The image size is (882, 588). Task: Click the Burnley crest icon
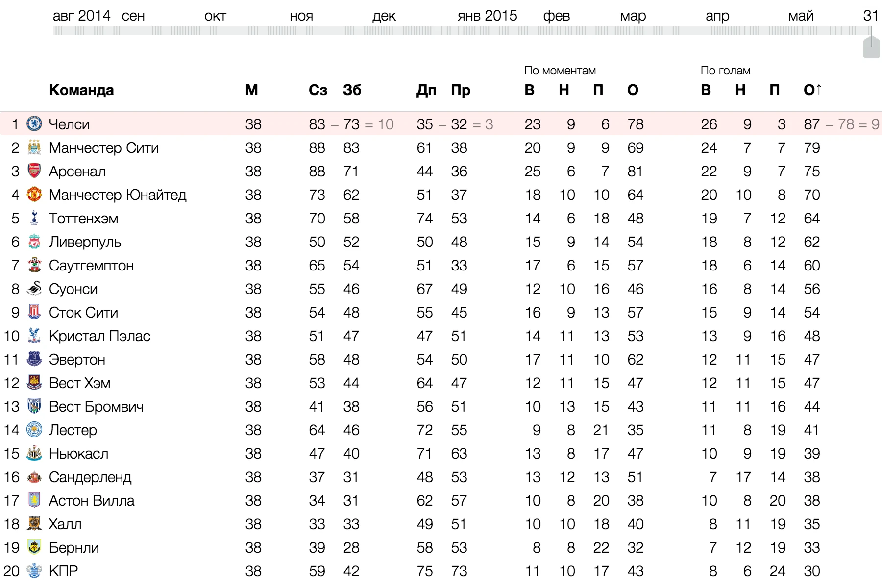(34, 547)
